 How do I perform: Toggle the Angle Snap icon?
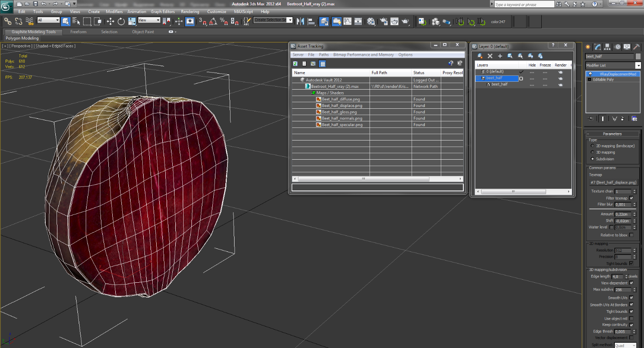(x=213, y=21)
